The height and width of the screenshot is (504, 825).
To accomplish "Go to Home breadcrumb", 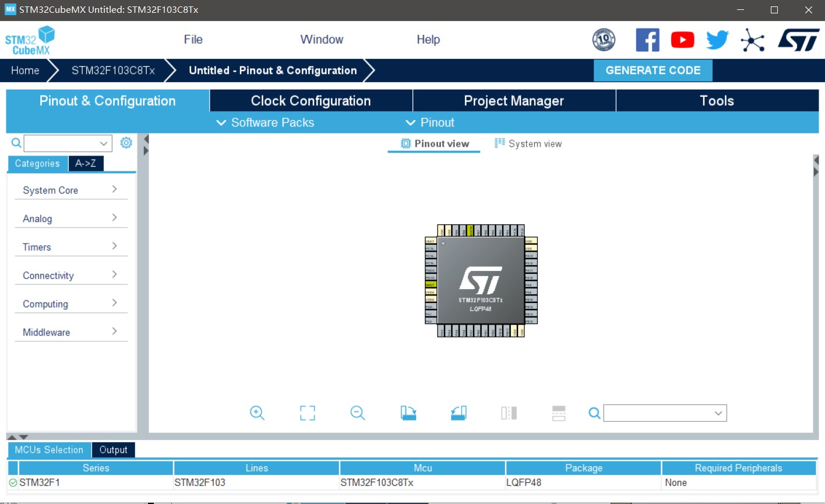I will [25, 71].
